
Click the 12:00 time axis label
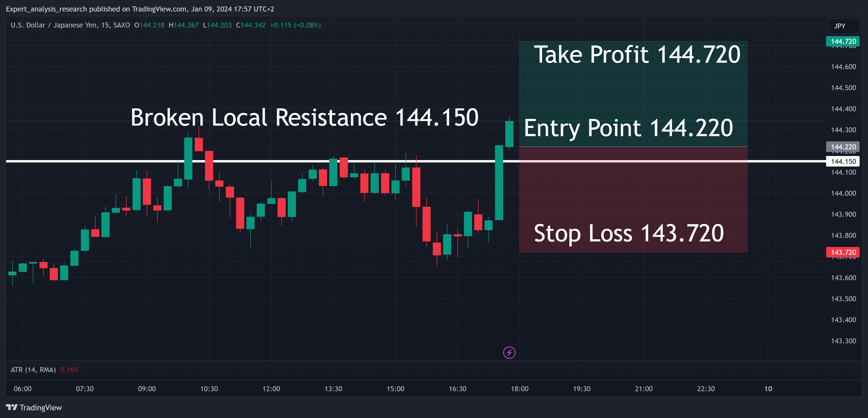(x=271, y=389)
